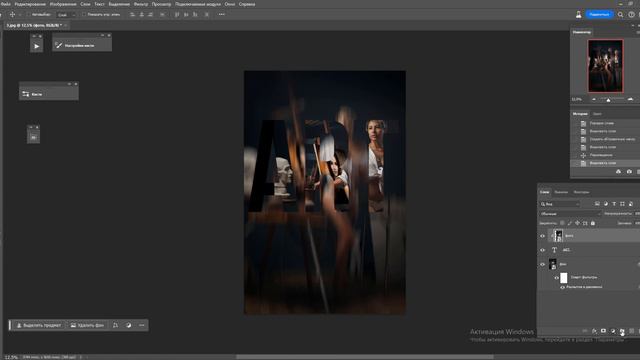This screenshot has height=360, width=640.
Task: Click align left edges icon
Action: (x=132, y=14)
